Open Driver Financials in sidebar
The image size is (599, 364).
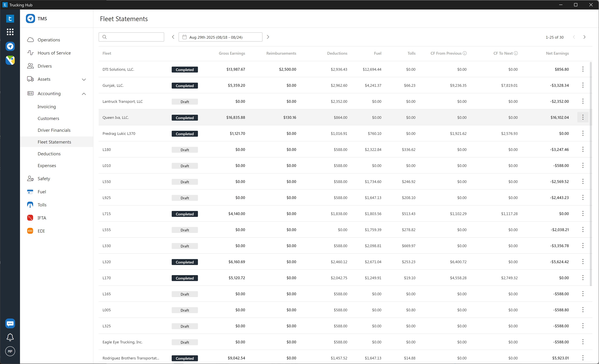54,130
